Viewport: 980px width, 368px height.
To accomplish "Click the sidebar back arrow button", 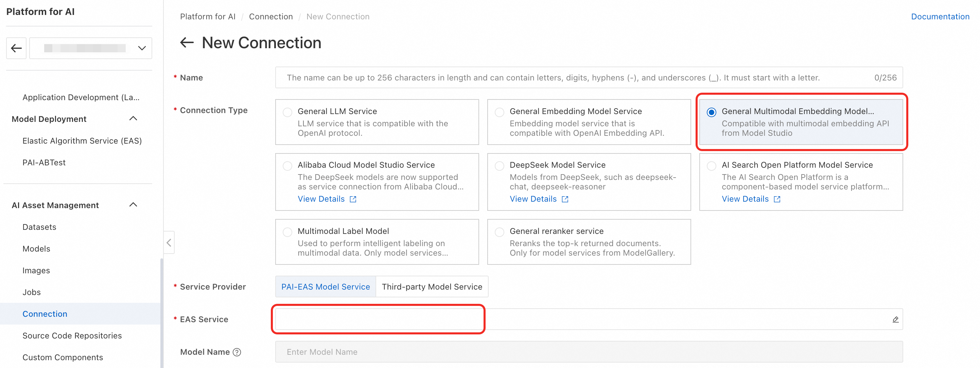I will click(16, 48).
